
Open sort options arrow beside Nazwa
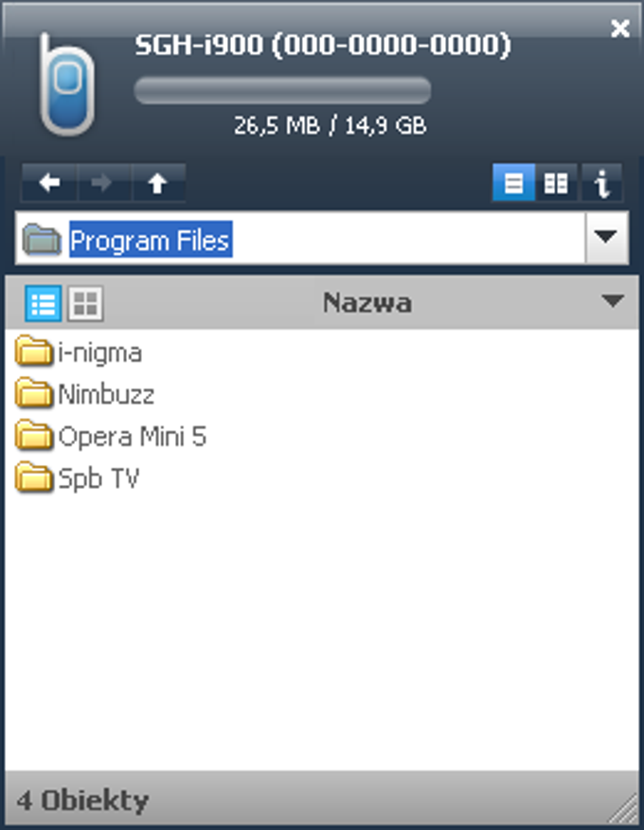pyautogui.click(x=612, y=301)
